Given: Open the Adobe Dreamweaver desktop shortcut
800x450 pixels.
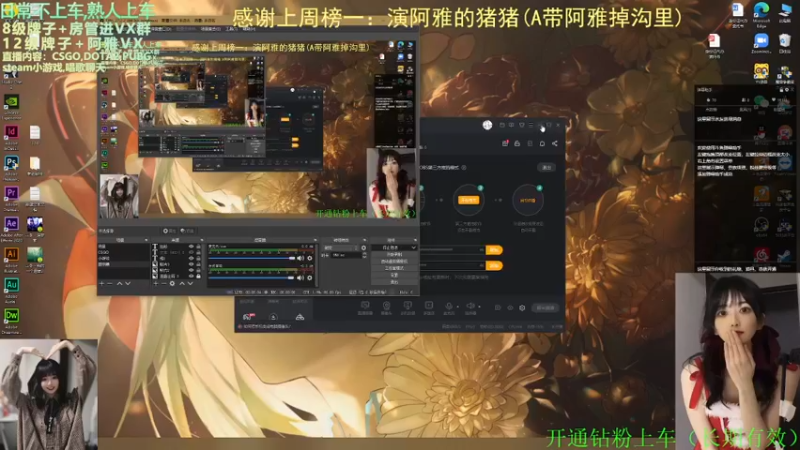Looking at the screenshot, I should (x=11, y=315).
